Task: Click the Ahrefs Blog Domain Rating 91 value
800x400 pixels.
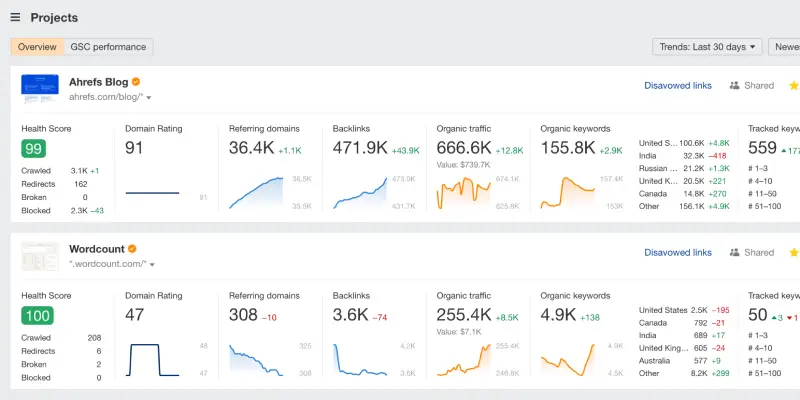Action: click(134, 148)
